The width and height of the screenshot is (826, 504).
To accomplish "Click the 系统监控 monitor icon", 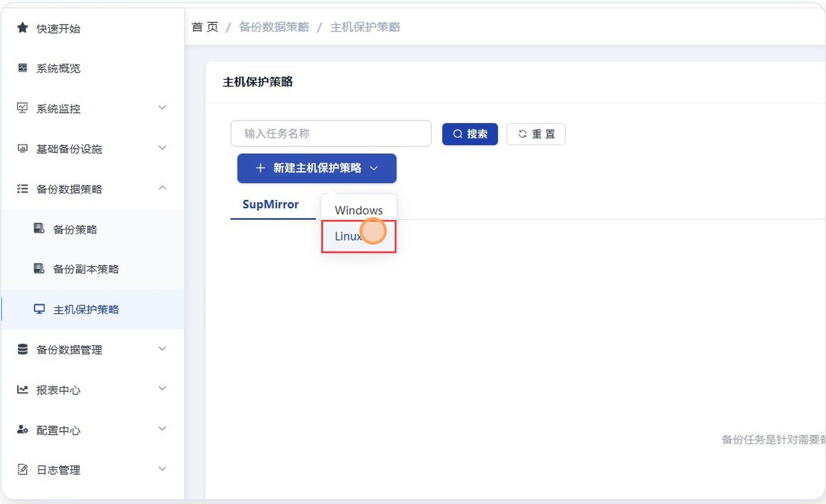I will point(22,108).
